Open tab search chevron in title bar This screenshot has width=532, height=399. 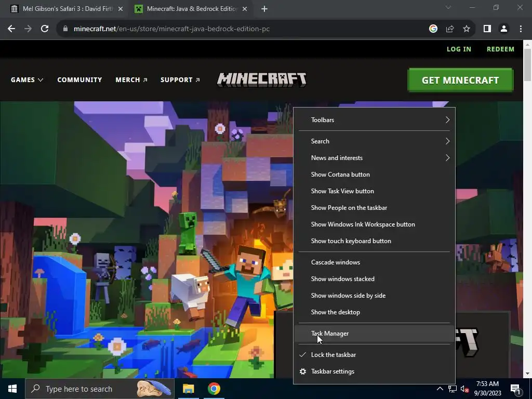click(x=448, y=7)
